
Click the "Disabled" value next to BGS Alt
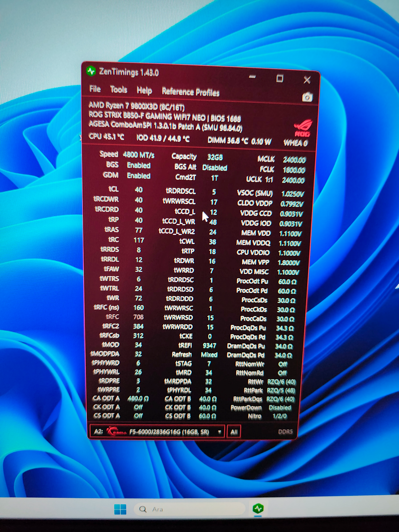[215, 168]
